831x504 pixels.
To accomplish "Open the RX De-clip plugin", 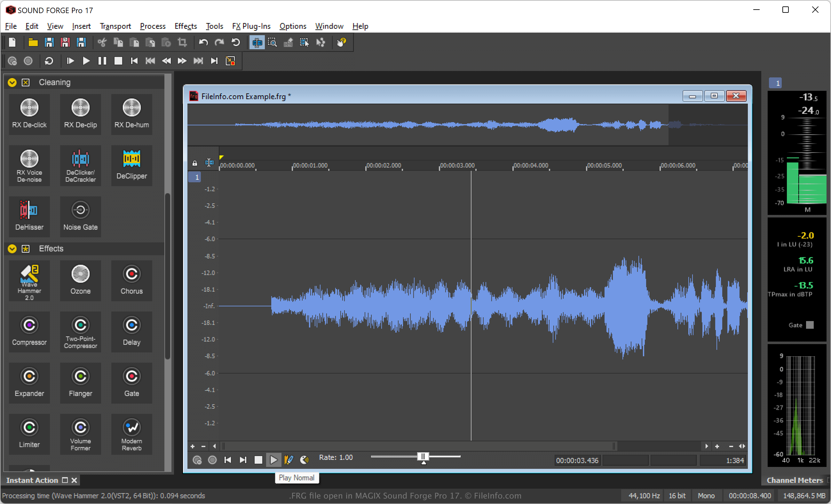I will (x=81, y=114).
